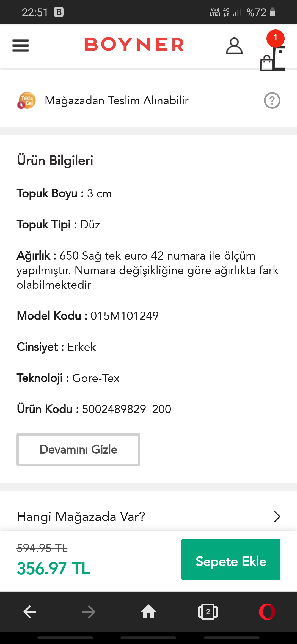Tap the browser forward arrow
The height and width of the screenshot is (644, 297).
(x=89, y=612)
